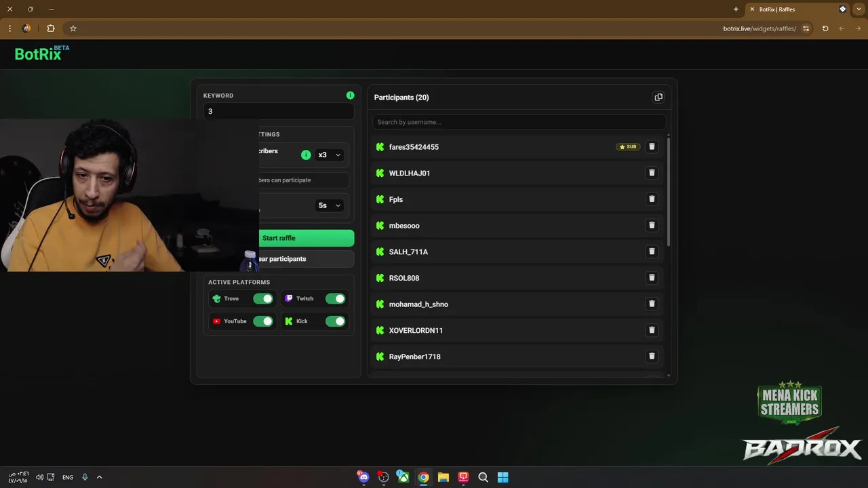Open the x3 subscriber multiplier dropdown
Viewport: 868px width, 488px height.
[330, 155]
